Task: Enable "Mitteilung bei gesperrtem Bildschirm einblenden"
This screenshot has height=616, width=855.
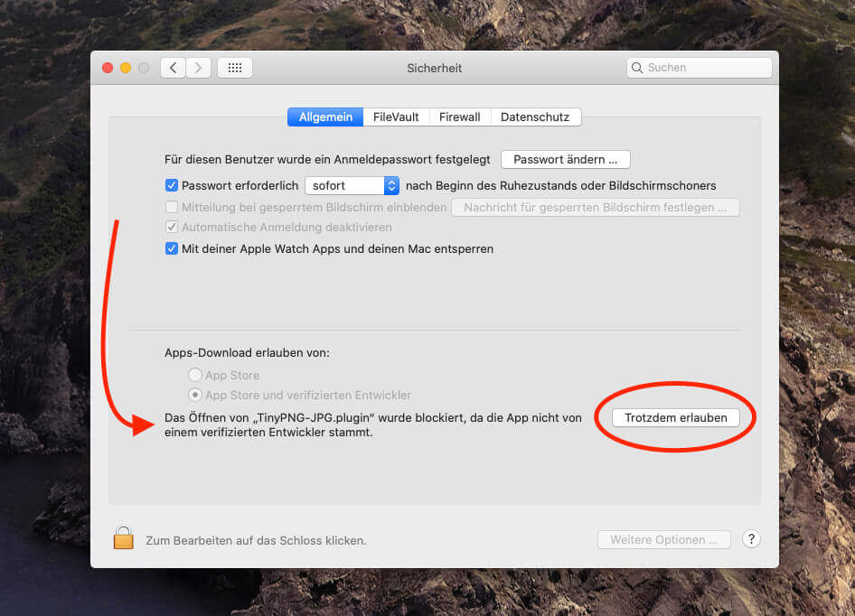Action: tap(172, 207)
